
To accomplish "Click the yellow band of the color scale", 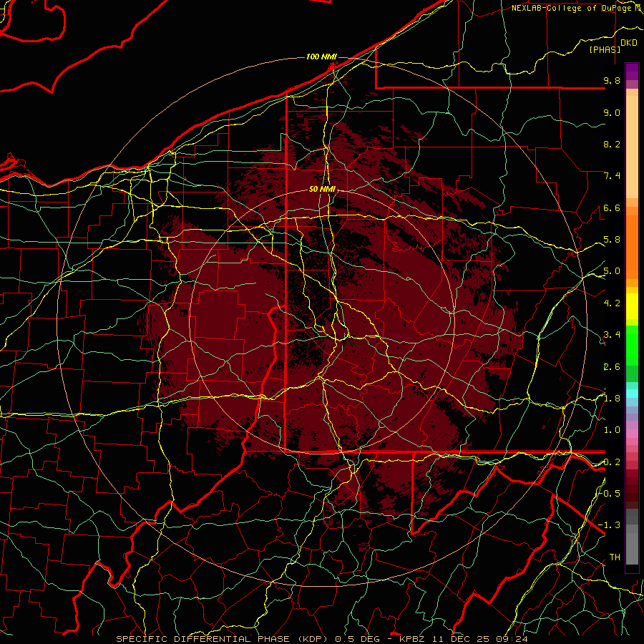I will coord(632,306).
